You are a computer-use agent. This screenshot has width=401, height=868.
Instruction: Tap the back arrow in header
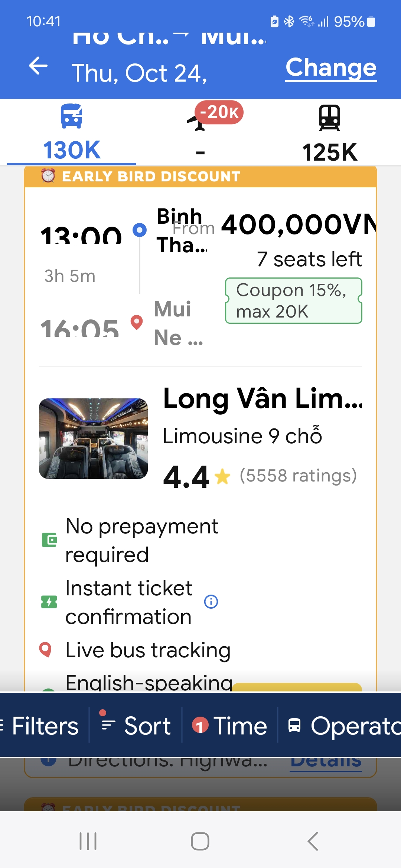pyautogui.click(x=39, y=66)
